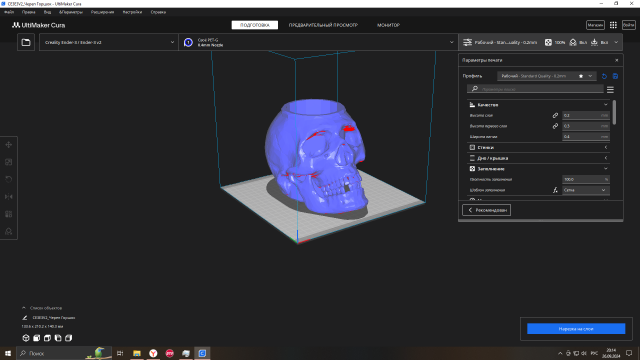Click the adhesion icon in summary bar

click(x=594, y=42)
